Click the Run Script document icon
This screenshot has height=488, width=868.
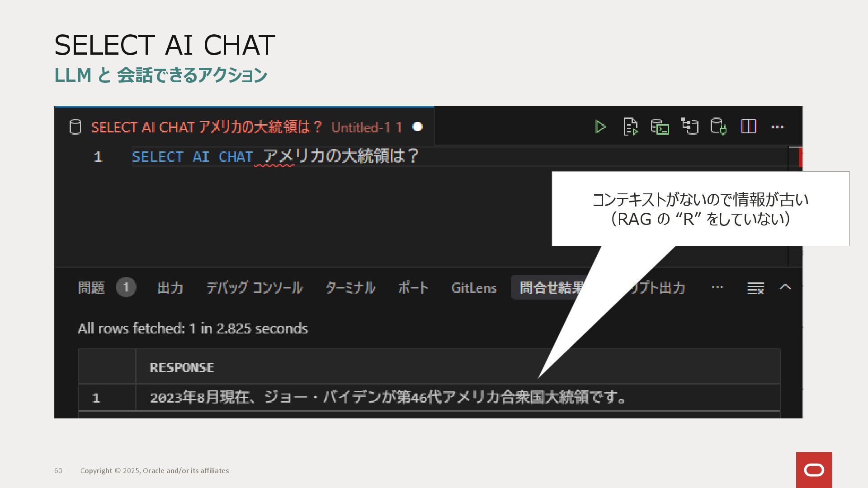tap(630, 127)
